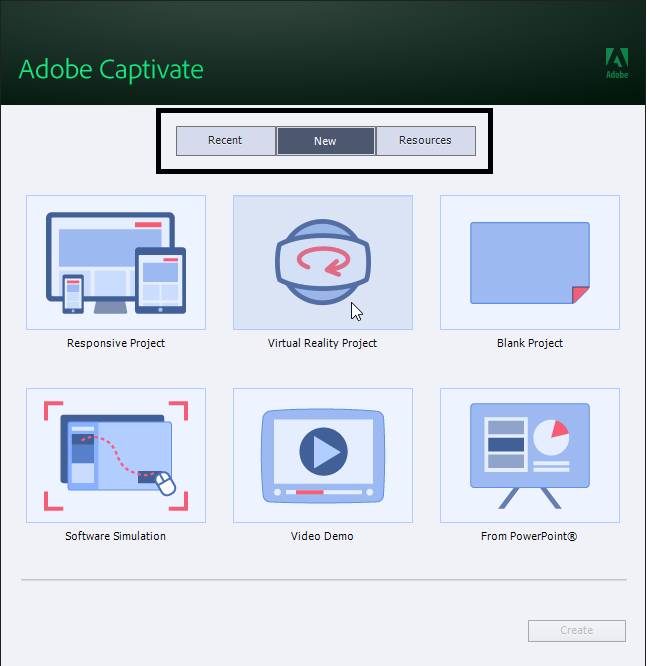650x666 pixels.
Task: Switch to the New tab
Action: click(x=325, y=141)
